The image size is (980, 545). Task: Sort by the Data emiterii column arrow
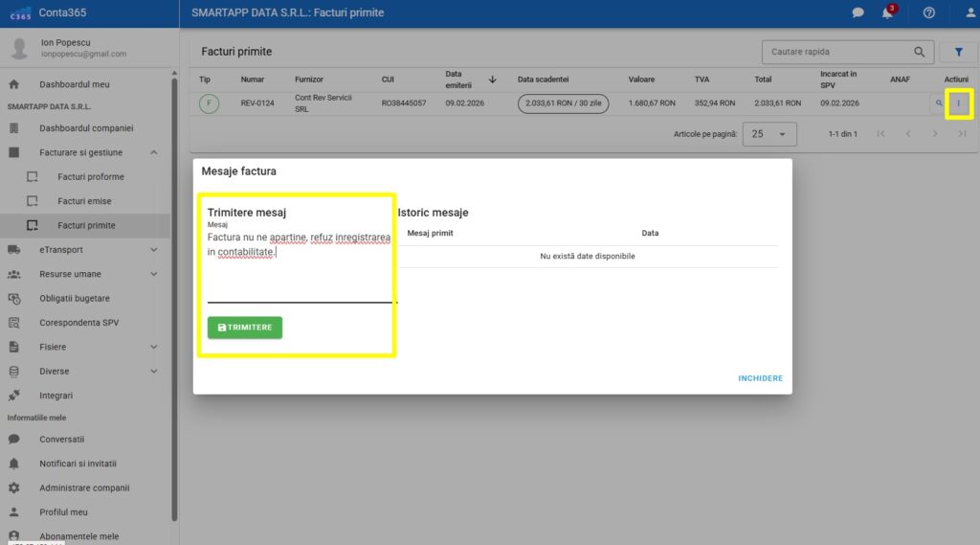click(493, 79)
